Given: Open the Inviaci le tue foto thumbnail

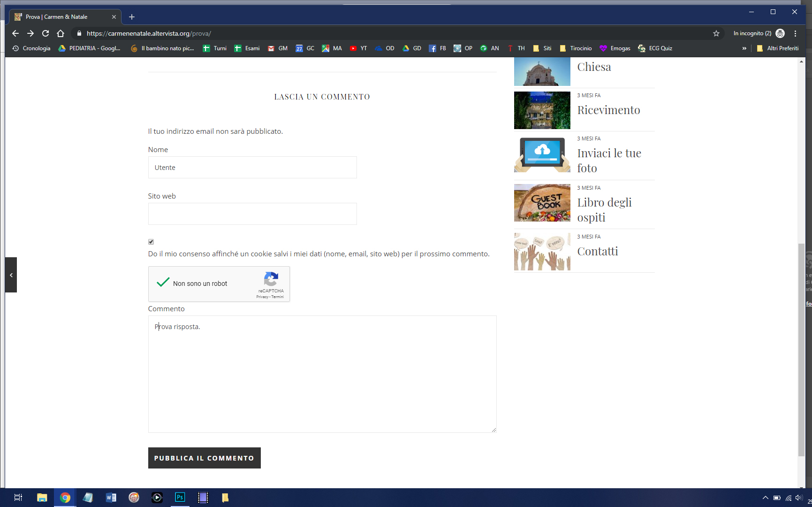Looking at the screenshot, I should pos(542,154).
